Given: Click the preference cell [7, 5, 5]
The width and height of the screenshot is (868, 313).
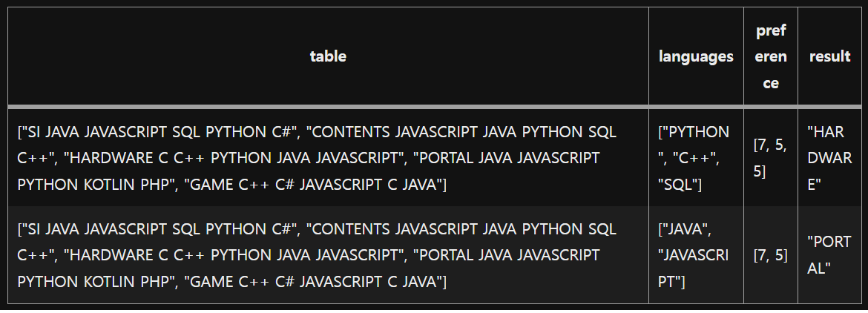Looking at the screenshot, I should pos(771,157).
